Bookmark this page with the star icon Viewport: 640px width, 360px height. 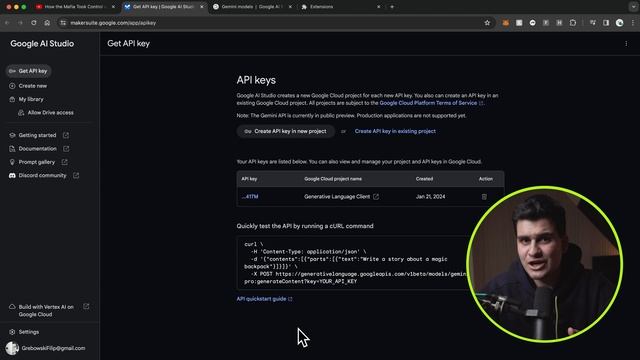[487, 23]
